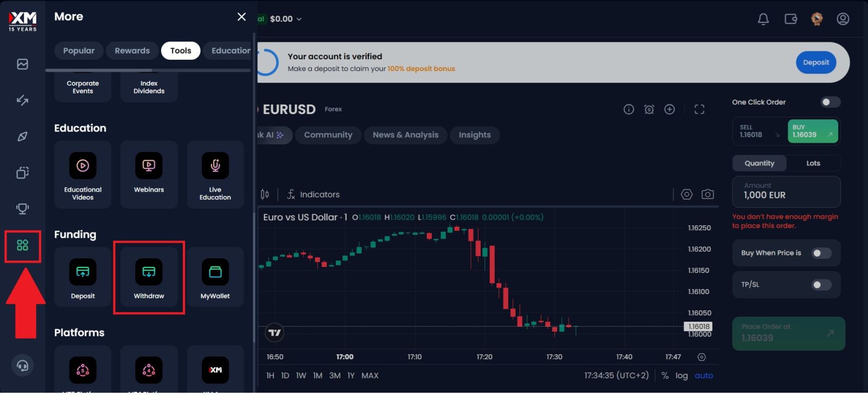
Task: Open Webinars education tile
Action: 149,174
